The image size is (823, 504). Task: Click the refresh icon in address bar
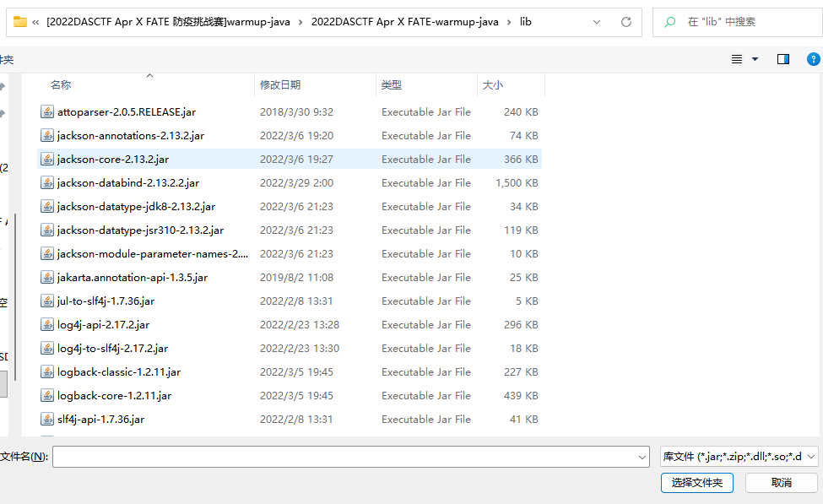click(x=625, y=22)
